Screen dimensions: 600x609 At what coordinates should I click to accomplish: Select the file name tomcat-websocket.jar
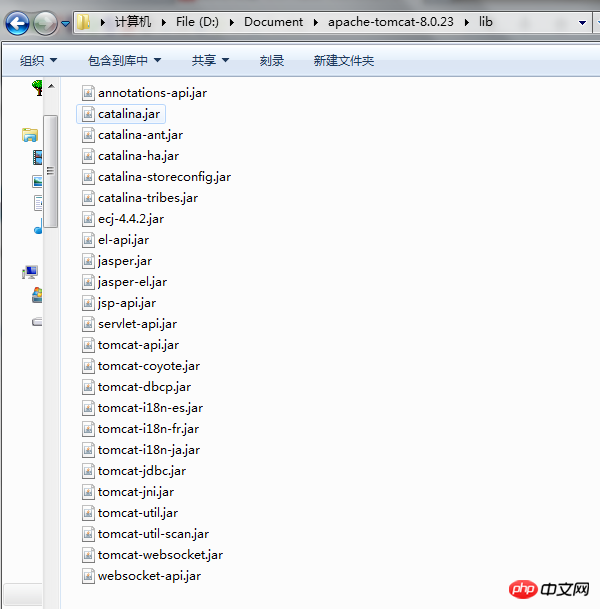[160, 555]
